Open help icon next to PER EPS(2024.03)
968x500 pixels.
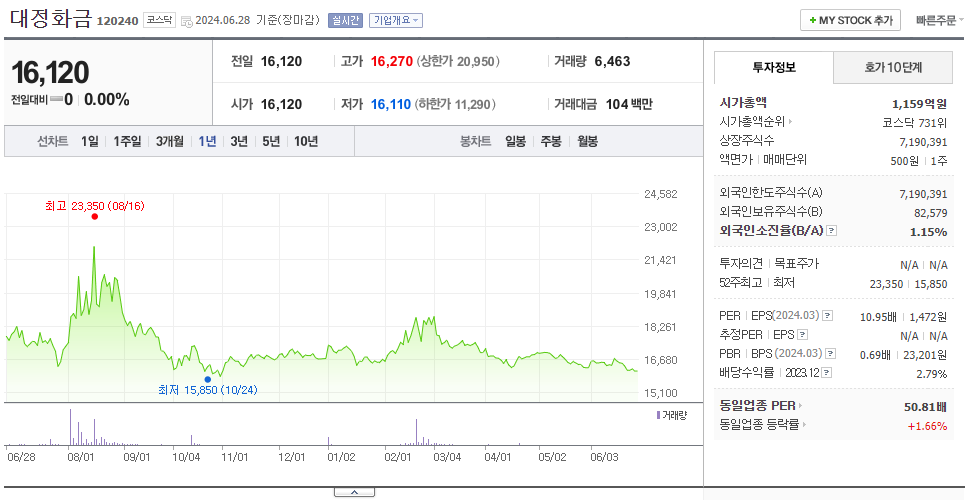pyautogui.click(x=828, y=316)
